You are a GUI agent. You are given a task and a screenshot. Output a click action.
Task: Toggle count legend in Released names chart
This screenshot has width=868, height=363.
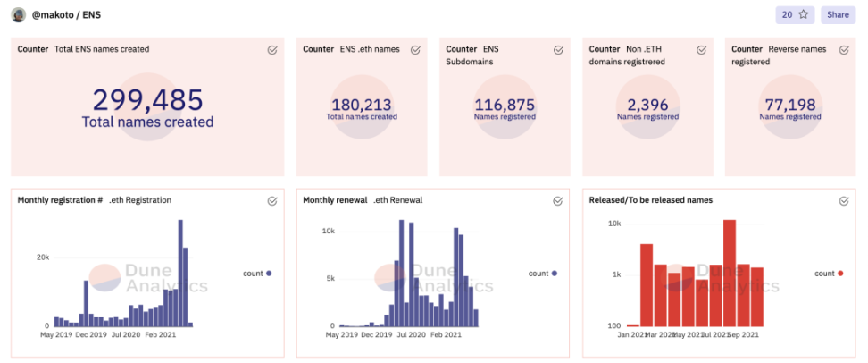click(828, 274)
